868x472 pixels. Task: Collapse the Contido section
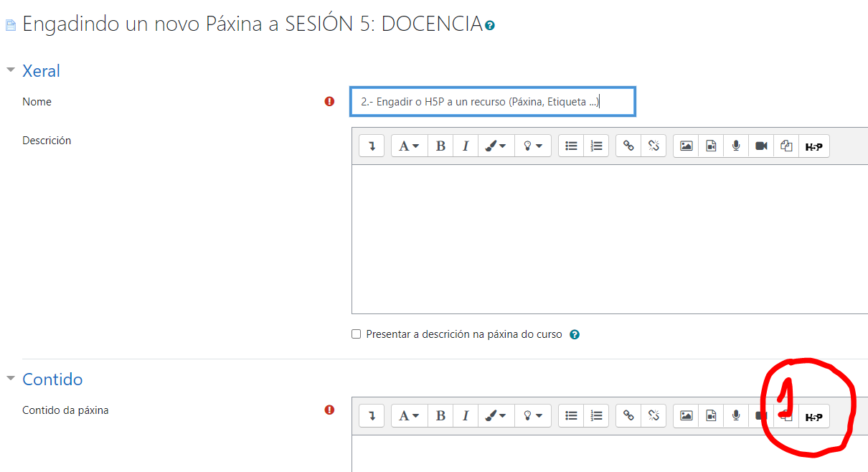coord(11,379)
